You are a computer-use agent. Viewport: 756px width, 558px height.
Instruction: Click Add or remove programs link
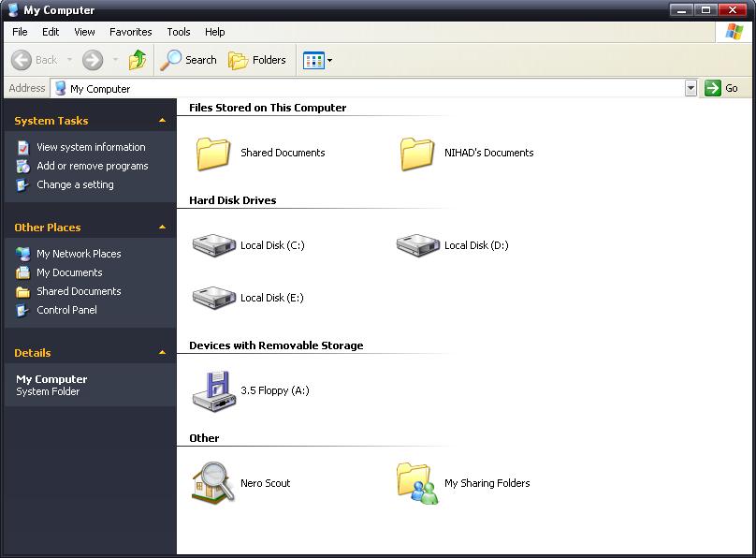(x=93, y=166)
